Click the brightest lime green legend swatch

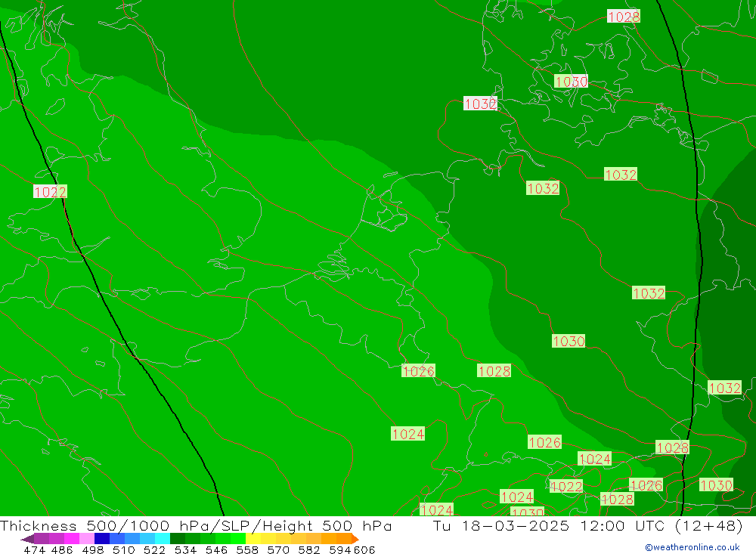(238, 539)
